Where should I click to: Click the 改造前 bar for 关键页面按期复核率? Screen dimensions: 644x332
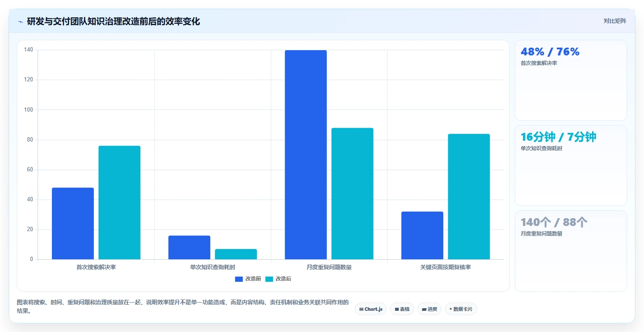point(422,235)
